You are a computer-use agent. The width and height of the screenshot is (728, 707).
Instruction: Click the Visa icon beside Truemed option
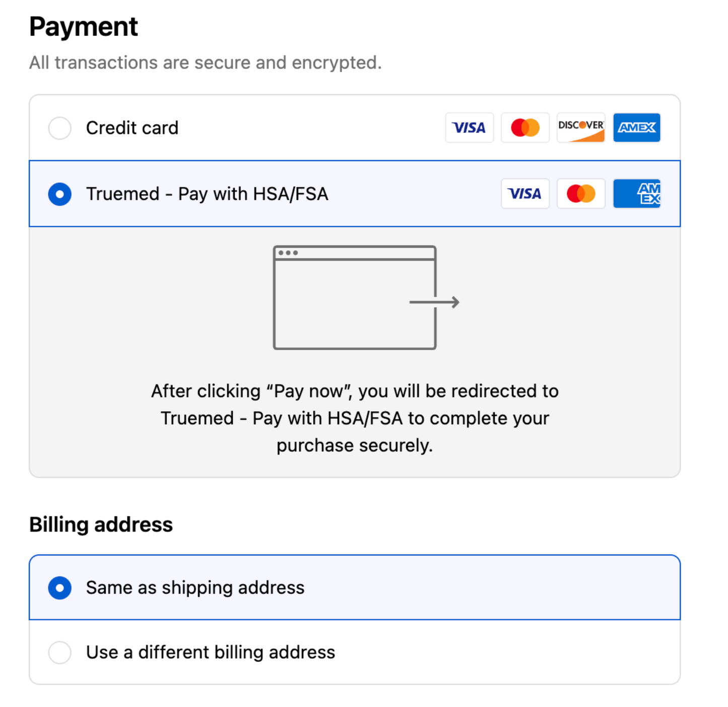tap(525, 194)
